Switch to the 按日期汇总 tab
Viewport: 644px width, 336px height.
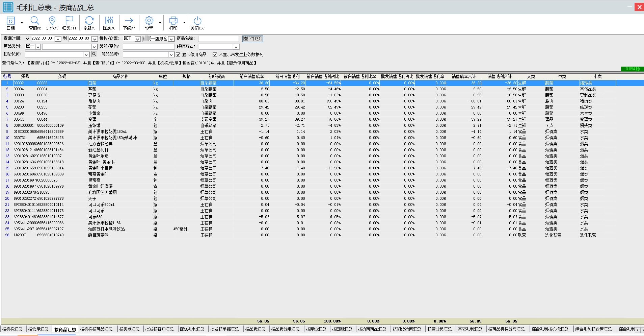pyautogui.click(x=342, y=329)
